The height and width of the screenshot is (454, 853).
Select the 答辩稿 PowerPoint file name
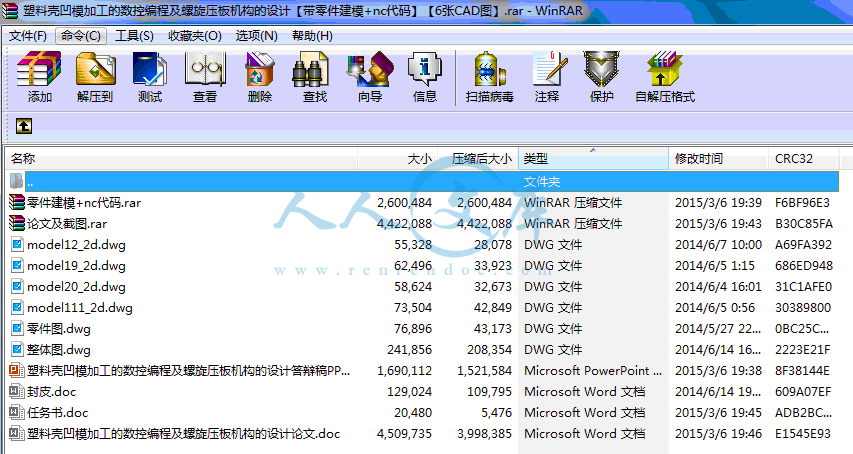click(188, 371)
